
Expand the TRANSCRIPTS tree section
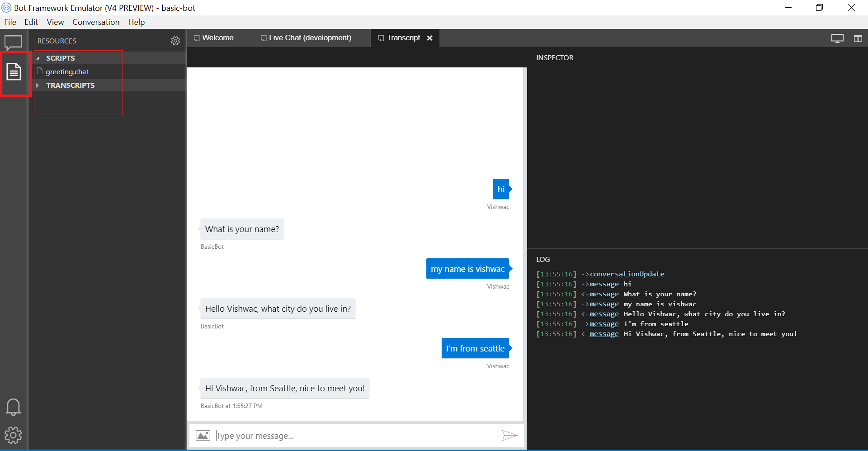coord(38,85)
